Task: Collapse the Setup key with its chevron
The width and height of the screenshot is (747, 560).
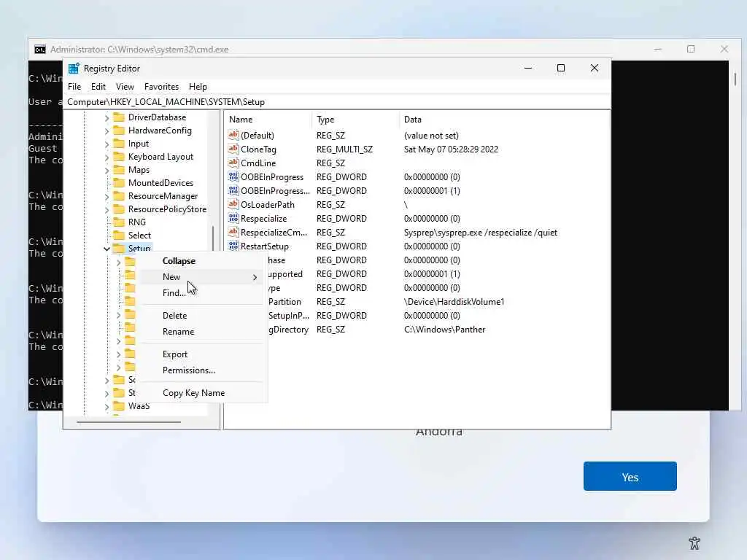Action: point(107,249)
